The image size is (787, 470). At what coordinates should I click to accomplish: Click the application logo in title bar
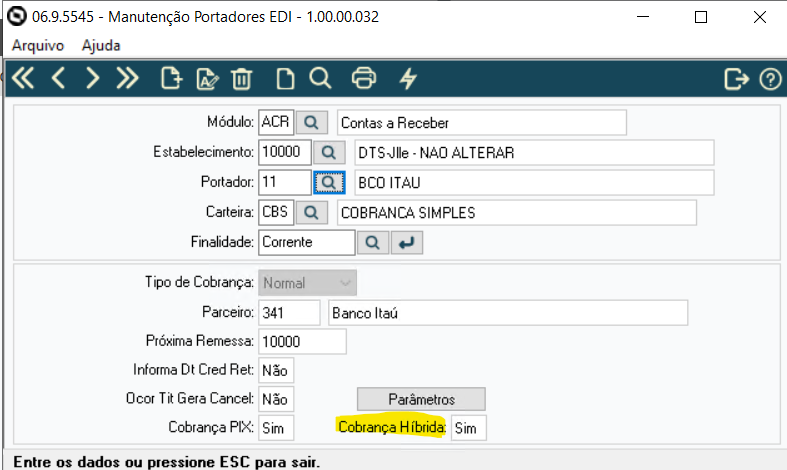tap(16, 16)
